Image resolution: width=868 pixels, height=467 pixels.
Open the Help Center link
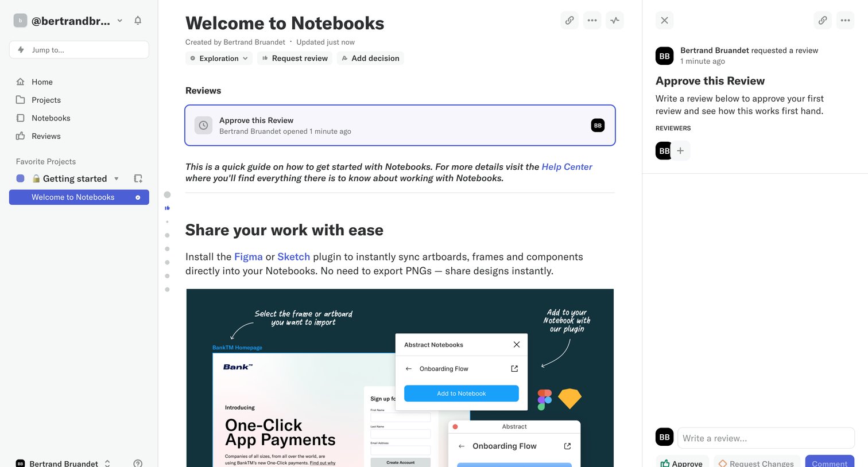tap(567, 167)
